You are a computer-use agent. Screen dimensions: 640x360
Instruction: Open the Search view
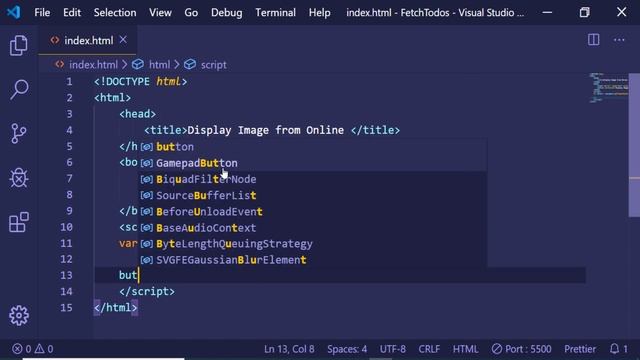click(19, 89)
